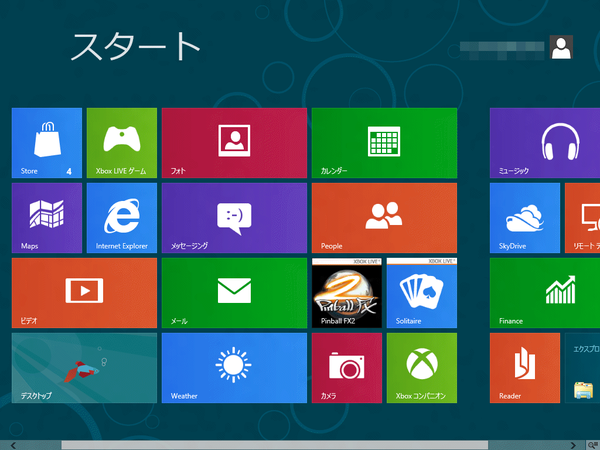Open the カレンダー calendar tile
Viewport: 600px width, 450px height.
coord(384,143)
